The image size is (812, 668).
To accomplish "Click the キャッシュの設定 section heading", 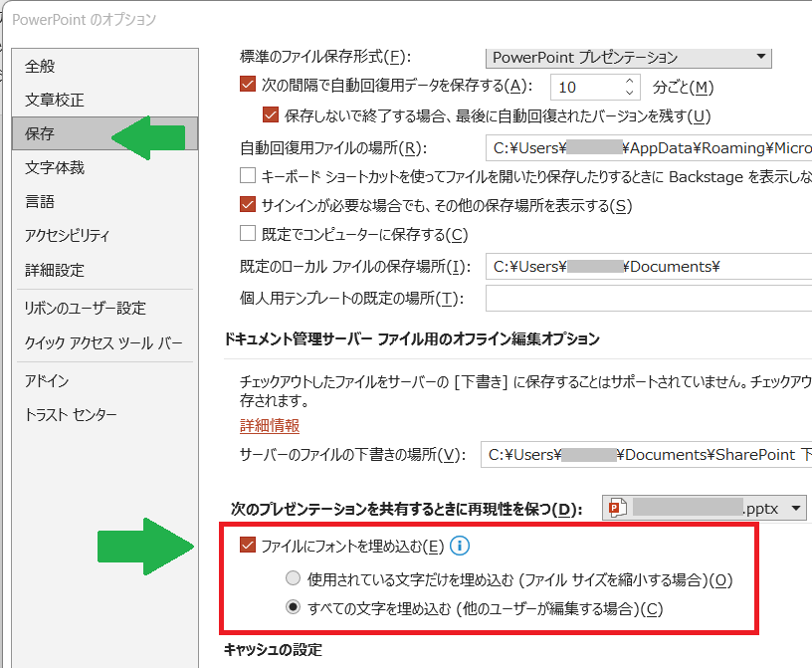I will [x=273, y=649].
